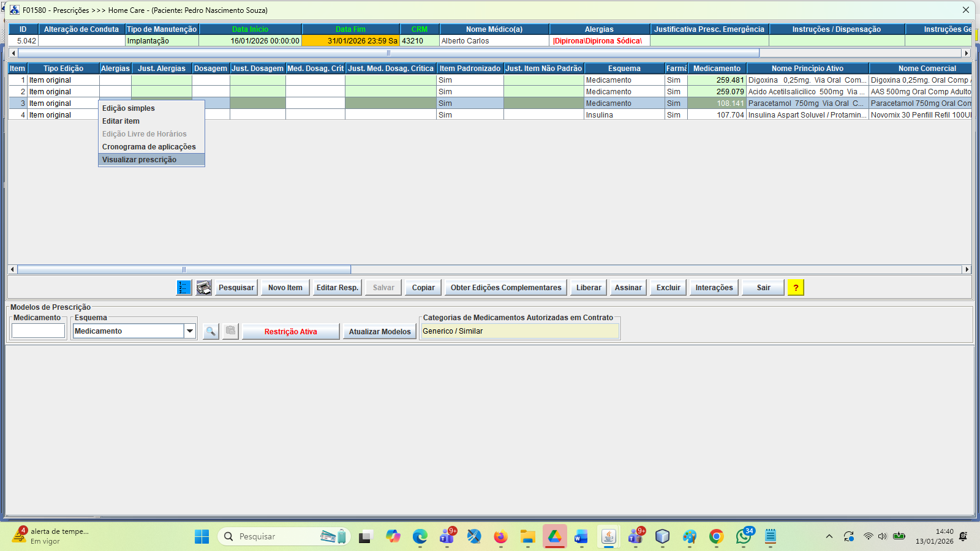Open the Esquema dropdown arrow
The width and height of the screenshot is (980, 551).
tap(190, 331)
